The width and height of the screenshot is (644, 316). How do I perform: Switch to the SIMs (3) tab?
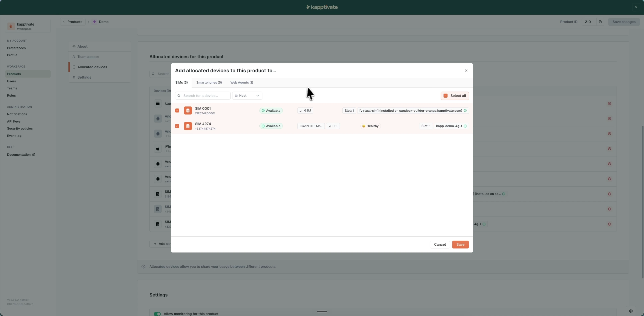(x=181, y=83)
